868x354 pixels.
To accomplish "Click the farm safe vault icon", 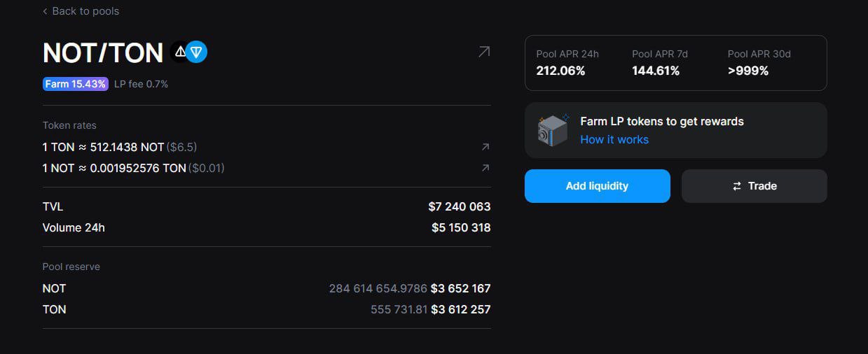I will [x=553, y=130].
